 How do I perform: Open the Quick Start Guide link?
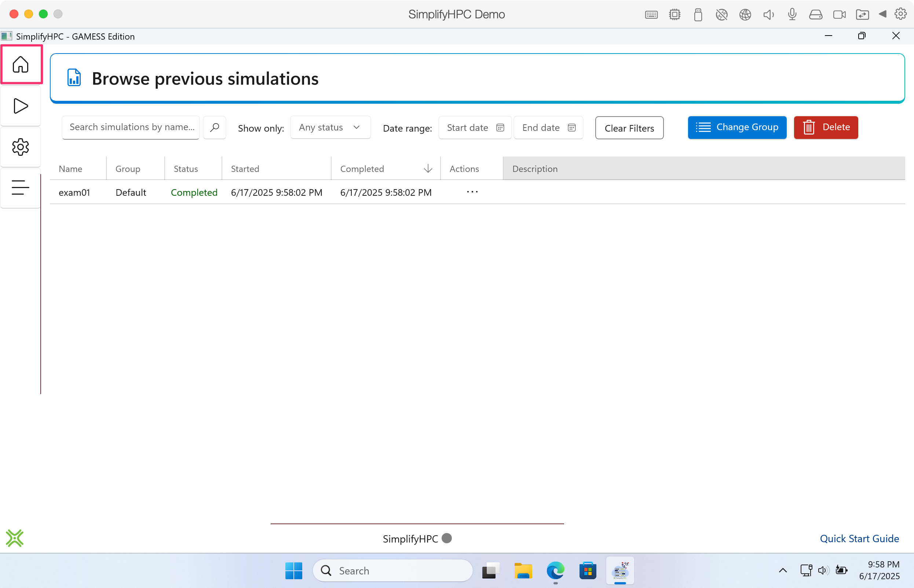859,539
